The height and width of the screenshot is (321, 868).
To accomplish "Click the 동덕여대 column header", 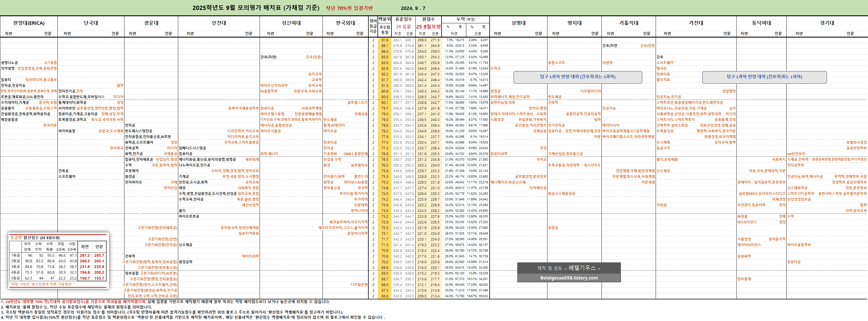I will 761,23.
